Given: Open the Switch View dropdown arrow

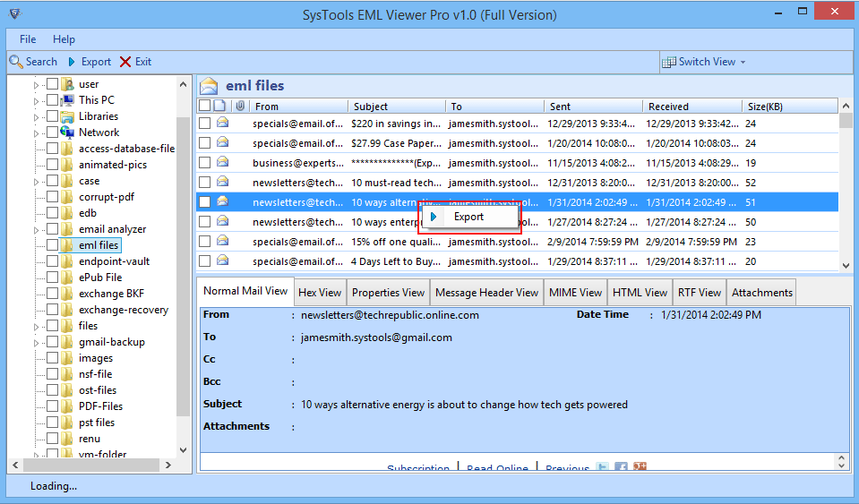Looking at the screenshot, I should coord(743,63).
